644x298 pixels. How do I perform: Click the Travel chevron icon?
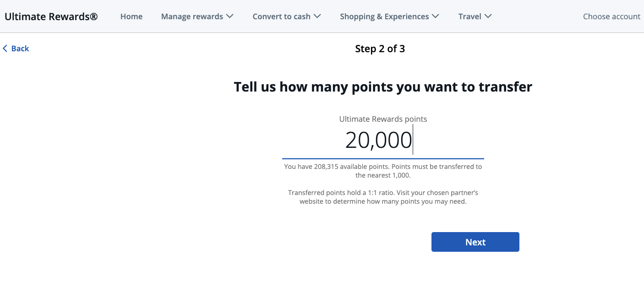pyautogui.click(x=488, y=16)
